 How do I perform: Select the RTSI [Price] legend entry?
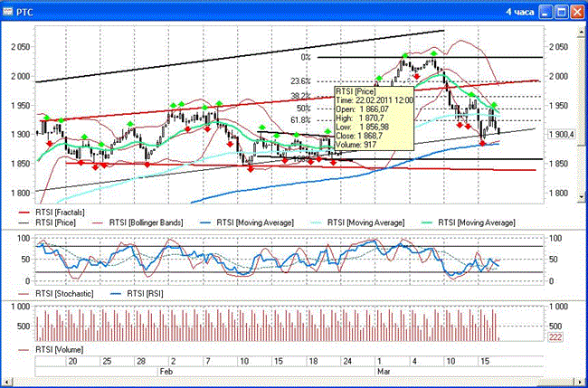click(47, 222)
